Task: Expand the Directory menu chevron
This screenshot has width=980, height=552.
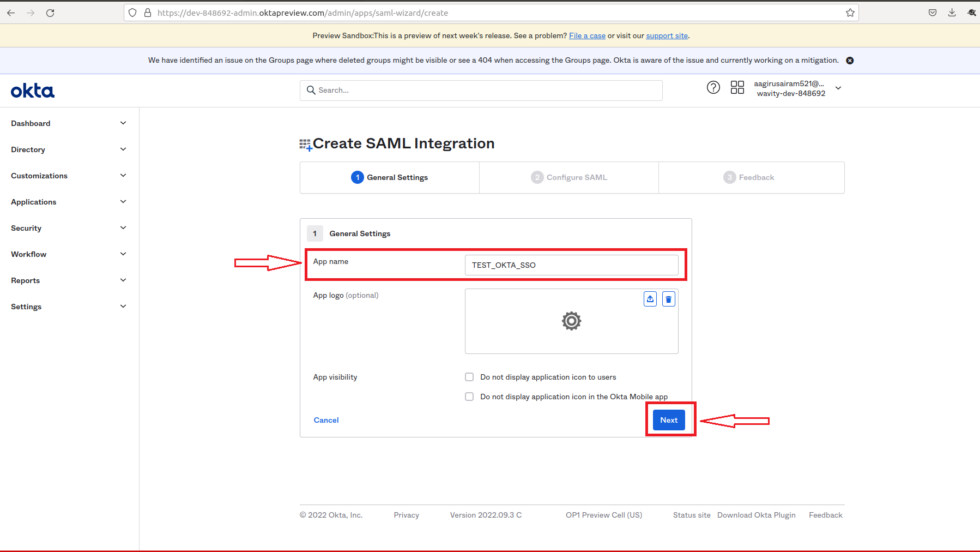Action: [123, 149]
